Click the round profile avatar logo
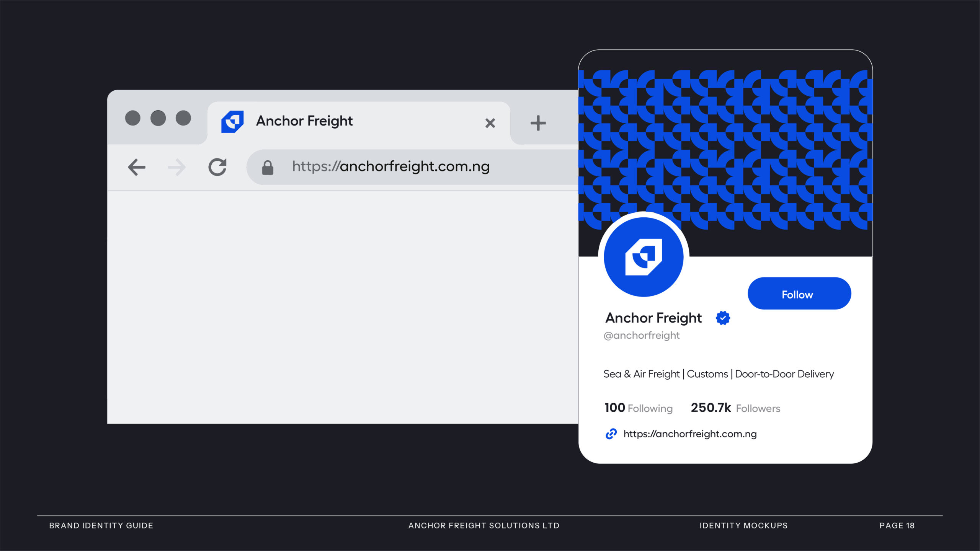The height and width of the screenshot is (551, 980). (644, 257)
